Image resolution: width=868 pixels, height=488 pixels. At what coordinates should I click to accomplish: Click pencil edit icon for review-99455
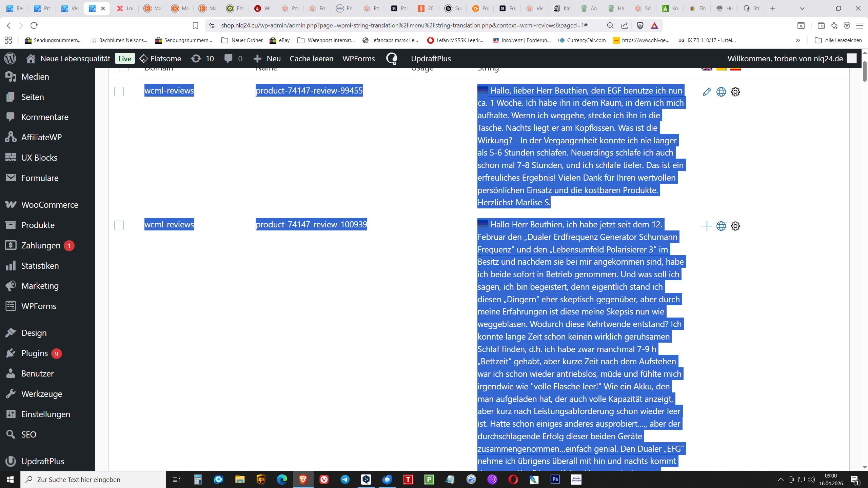[x=707, y=92]
